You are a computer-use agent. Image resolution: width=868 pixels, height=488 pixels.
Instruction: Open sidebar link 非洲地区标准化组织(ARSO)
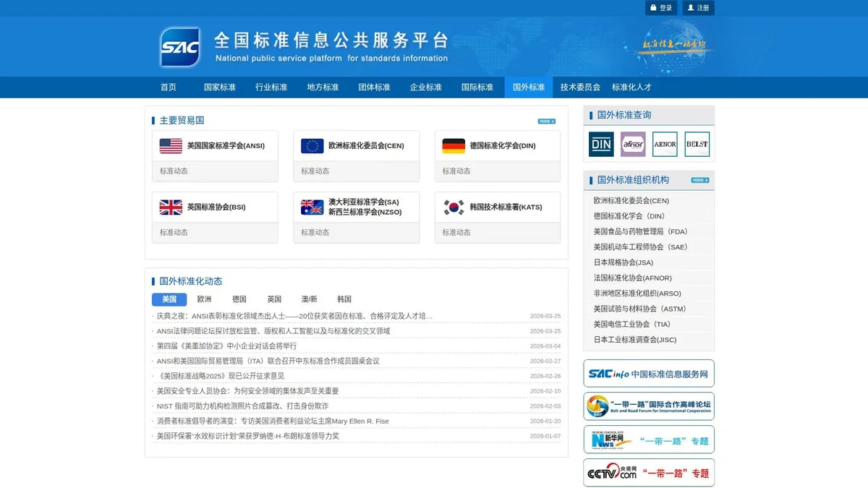[x=637, y=294]
